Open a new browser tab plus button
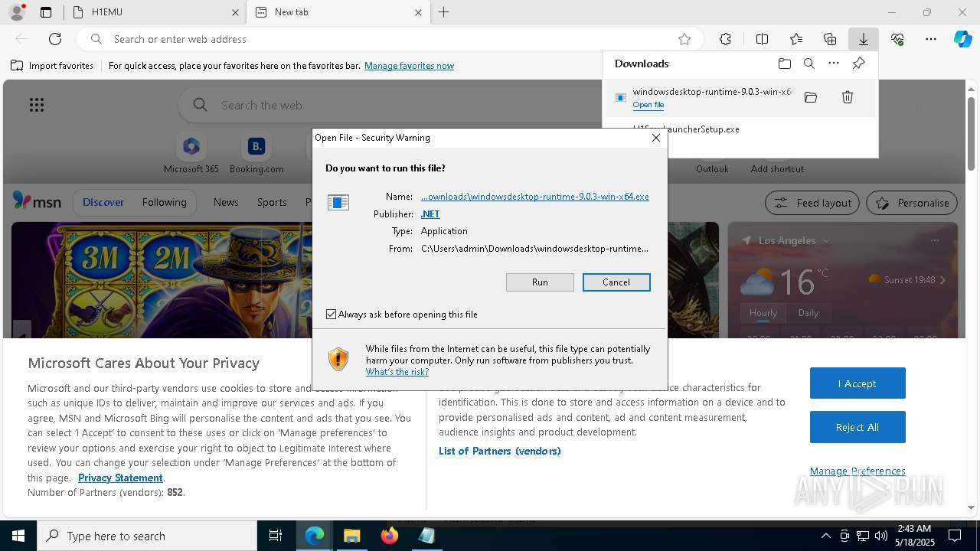 tap(443, 12)
